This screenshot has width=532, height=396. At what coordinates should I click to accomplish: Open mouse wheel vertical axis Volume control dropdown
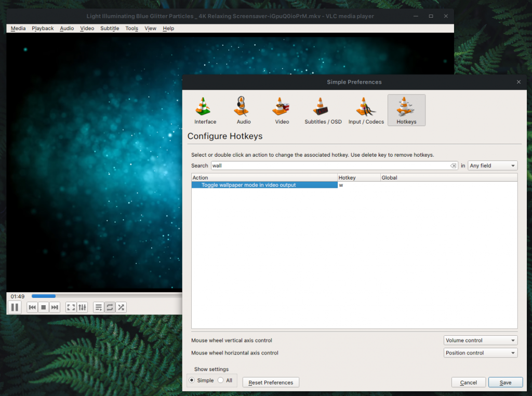[481, 340]
